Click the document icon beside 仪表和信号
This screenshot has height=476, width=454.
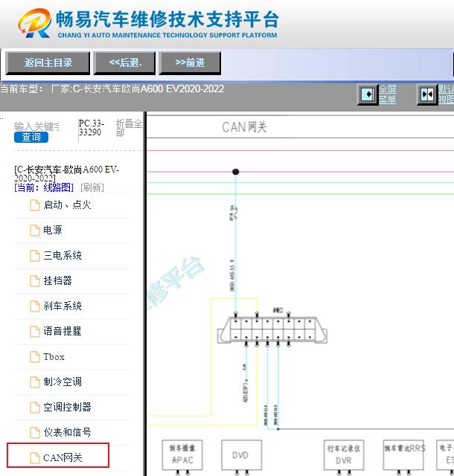tap(35, 433)
